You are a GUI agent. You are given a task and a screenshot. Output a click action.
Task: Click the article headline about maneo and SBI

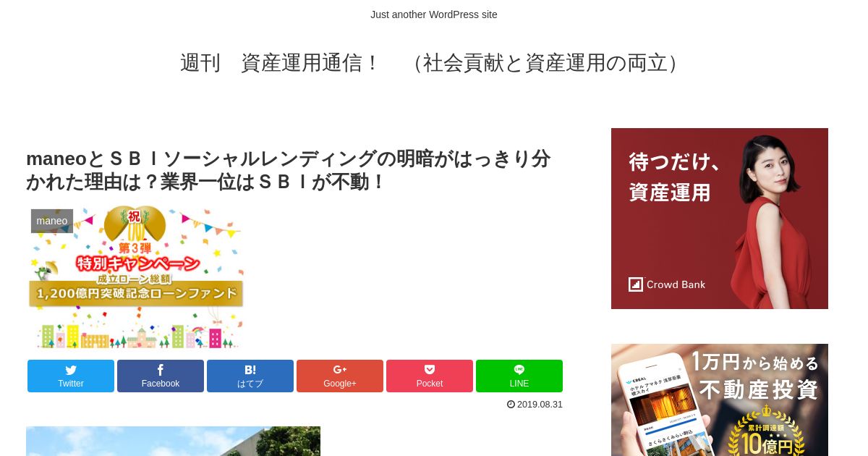point(289,170)
